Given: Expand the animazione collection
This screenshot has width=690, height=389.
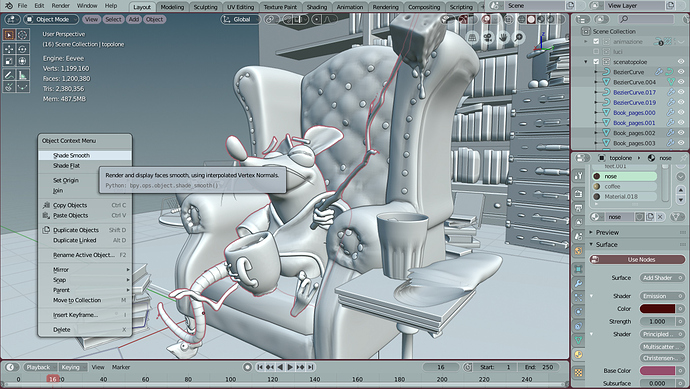Looking at the screenshot, I should click(586, 41).
